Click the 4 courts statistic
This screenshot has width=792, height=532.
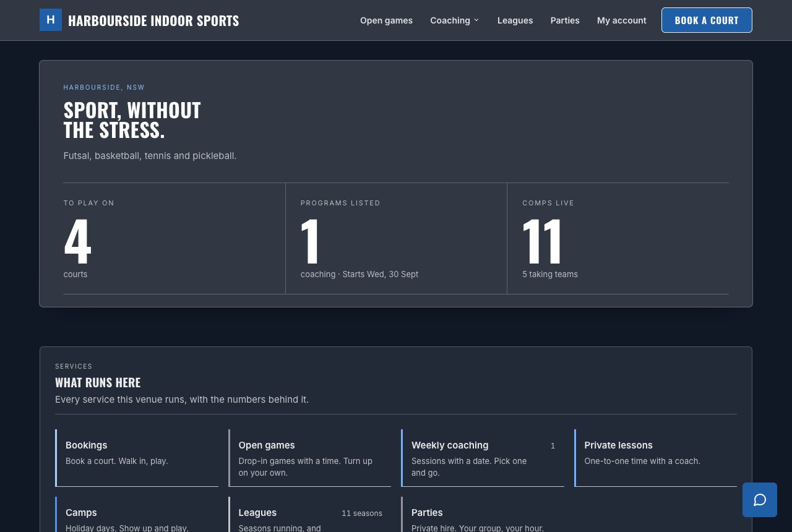(77, 241)
